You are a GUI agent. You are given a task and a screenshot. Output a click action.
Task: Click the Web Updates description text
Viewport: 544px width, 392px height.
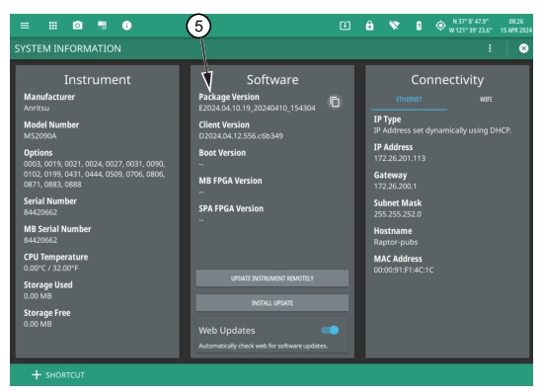[x=263, y=346]
